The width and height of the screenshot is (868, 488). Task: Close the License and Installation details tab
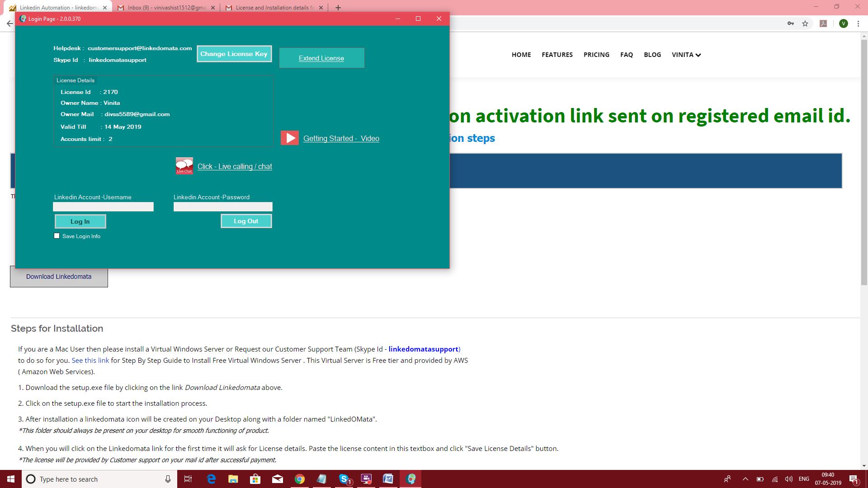pos(321,8)
